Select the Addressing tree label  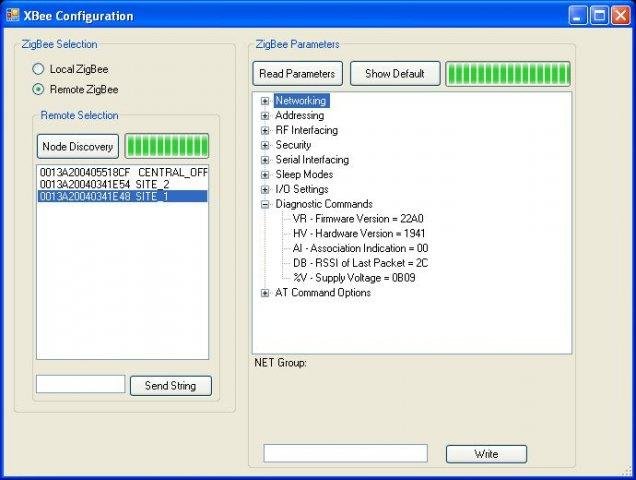point(300,115)
